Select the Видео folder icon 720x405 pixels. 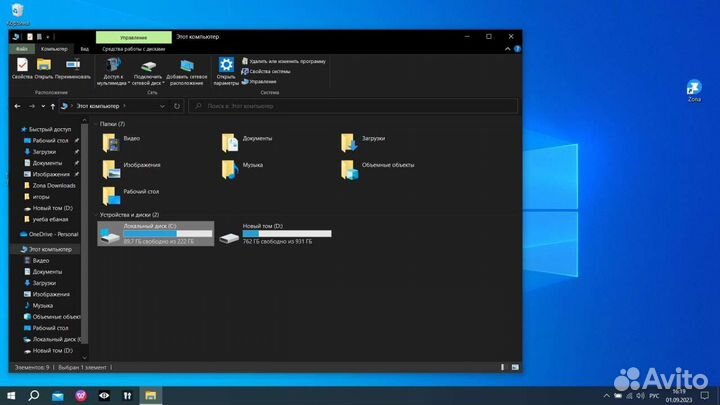click(111, 143)
